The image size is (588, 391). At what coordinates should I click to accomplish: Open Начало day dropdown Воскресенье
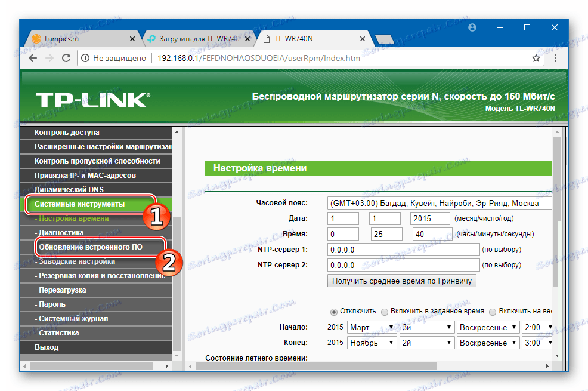(488, 327)
